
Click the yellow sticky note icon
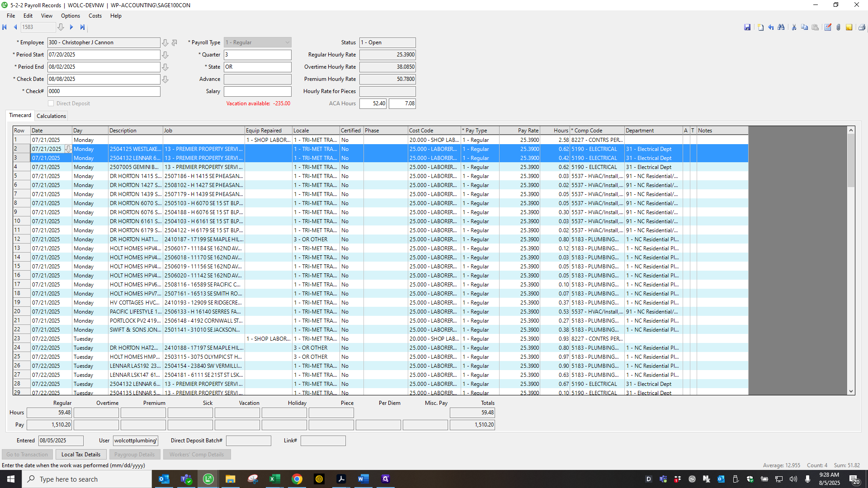click(x=849, y=28)
